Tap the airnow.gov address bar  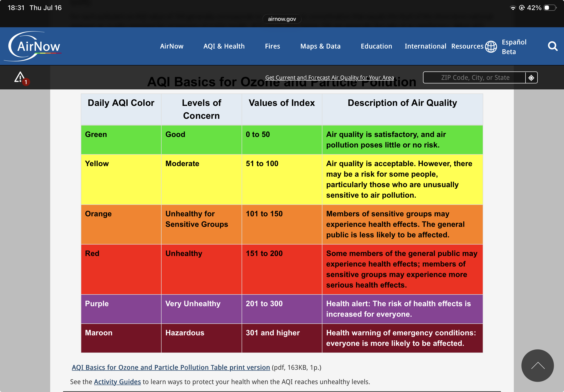pyautogui.click(x=282, y=19)
